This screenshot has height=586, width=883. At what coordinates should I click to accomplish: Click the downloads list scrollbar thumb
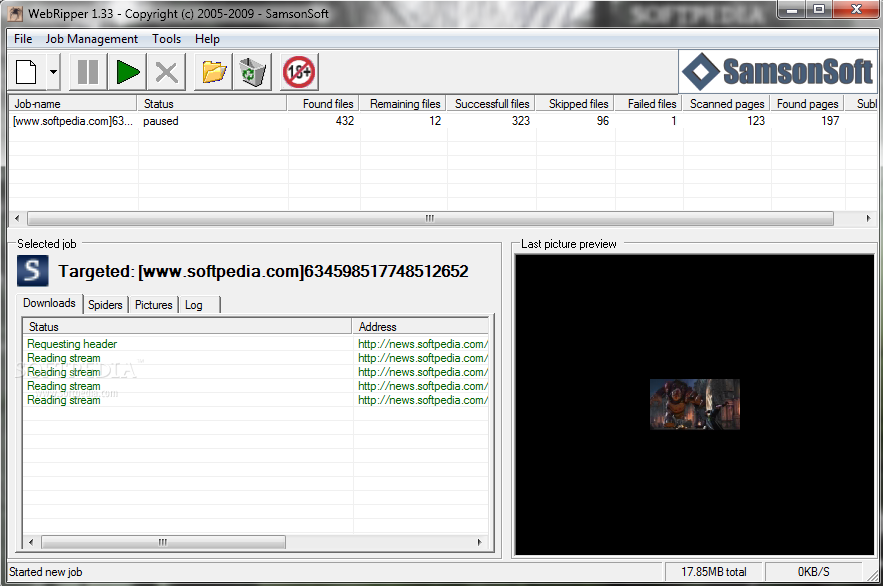click(x=163, y=542)
